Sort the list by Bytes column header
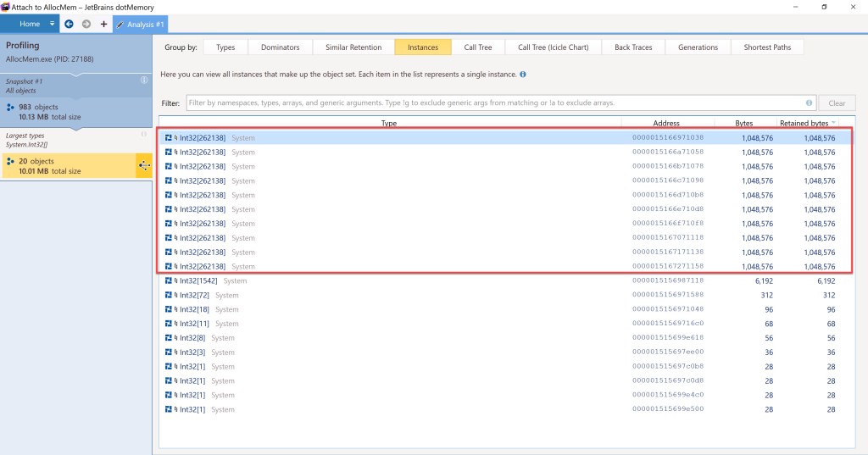The height and width of the screenshot is (455, 868). click(x=743, y=123)
